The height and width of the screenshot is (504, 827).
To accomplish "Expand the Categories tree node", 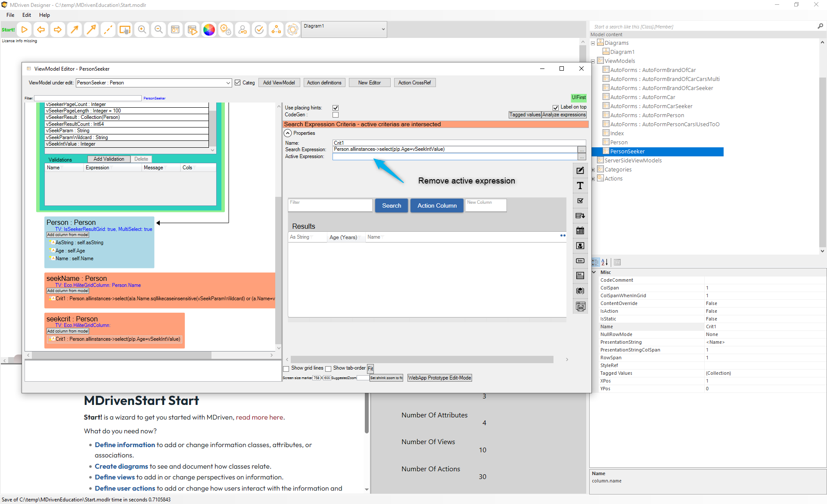I will 593,170.
